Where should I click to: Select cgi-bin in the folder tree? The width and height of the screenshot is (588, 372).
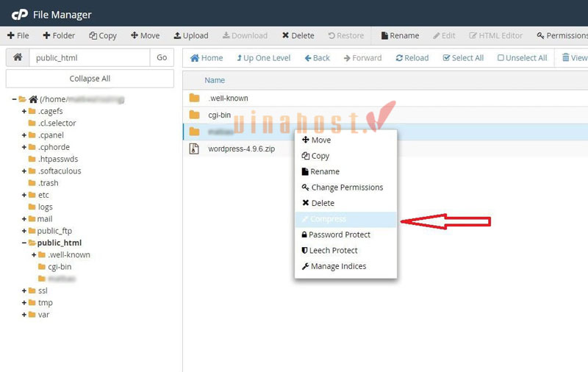click(x=60, y=267)
